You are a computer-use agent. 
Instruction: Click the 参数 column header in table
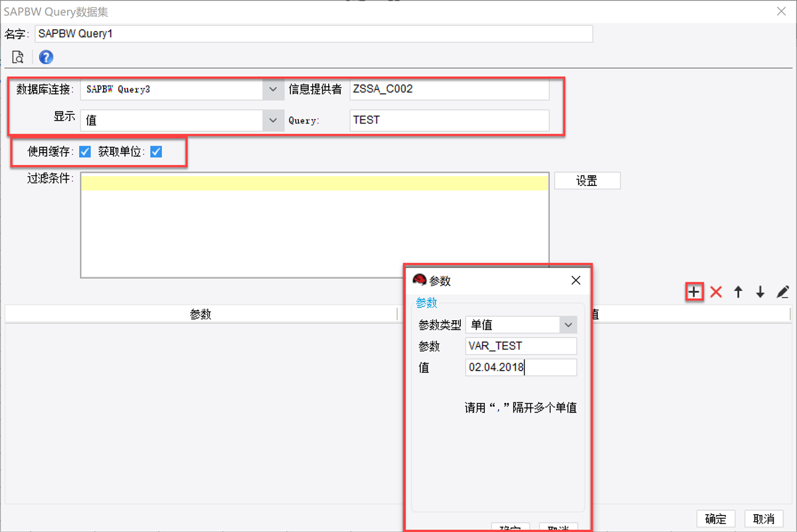(201, 314)
